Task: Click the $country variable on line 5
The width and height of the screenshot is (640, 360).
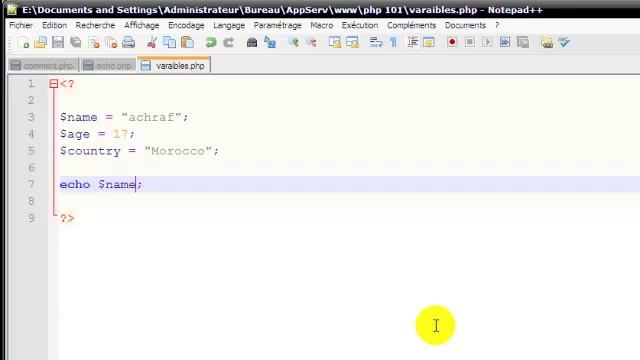Action: [90, 151]
